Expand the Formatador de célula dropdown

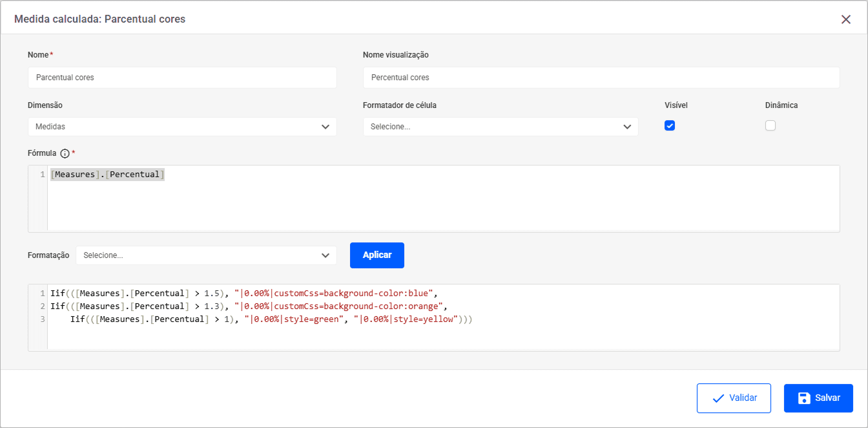coord(491,127)
